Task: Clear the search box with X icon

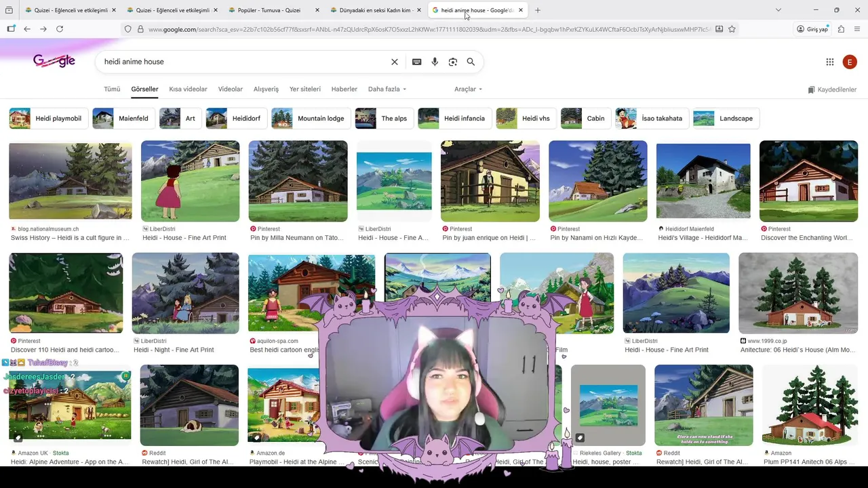Action: pyautogui.click(x=395, y=62)
